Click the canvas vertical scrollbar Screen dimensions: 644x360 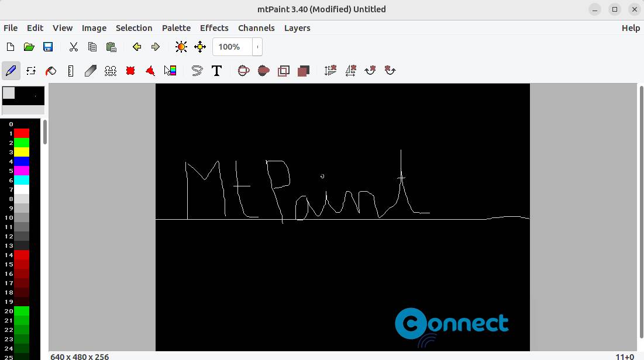click(640, 212)
